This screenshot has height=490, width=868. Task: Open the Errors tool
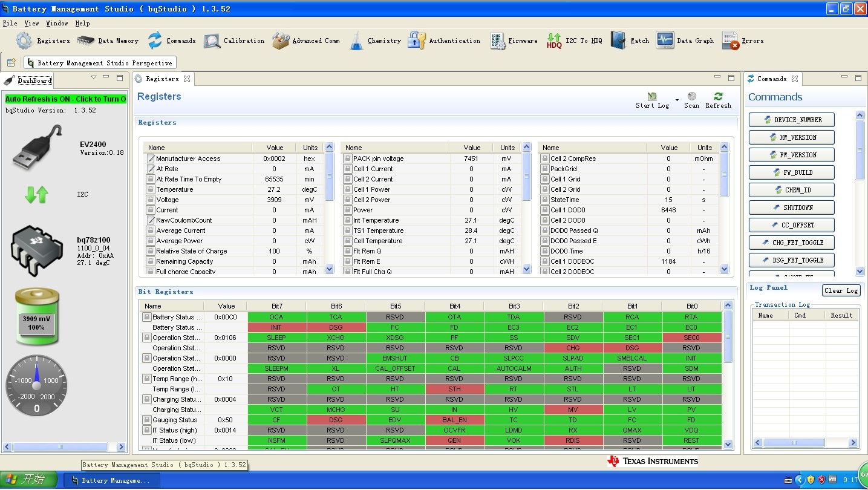[730, 41]
